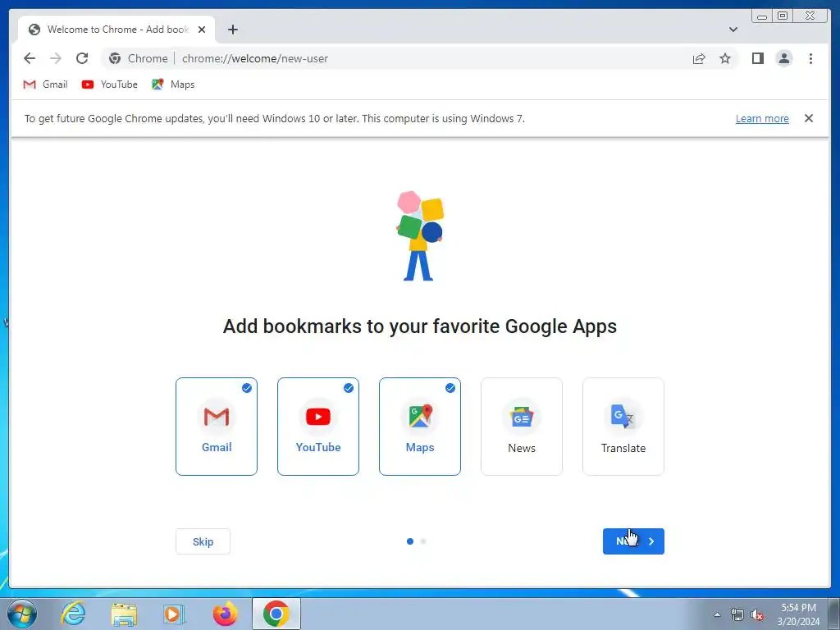This screenshot has width=840, height=630.
Task: Click the Chrome taskbar icon
Action: click(276, 614)
